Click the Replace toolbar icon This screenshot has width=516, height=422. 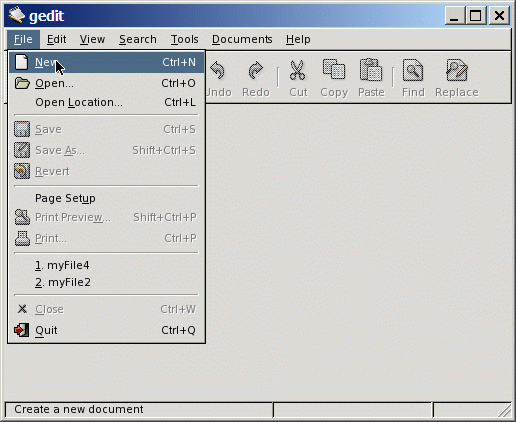pyautogui.click(x=457, y=70)
